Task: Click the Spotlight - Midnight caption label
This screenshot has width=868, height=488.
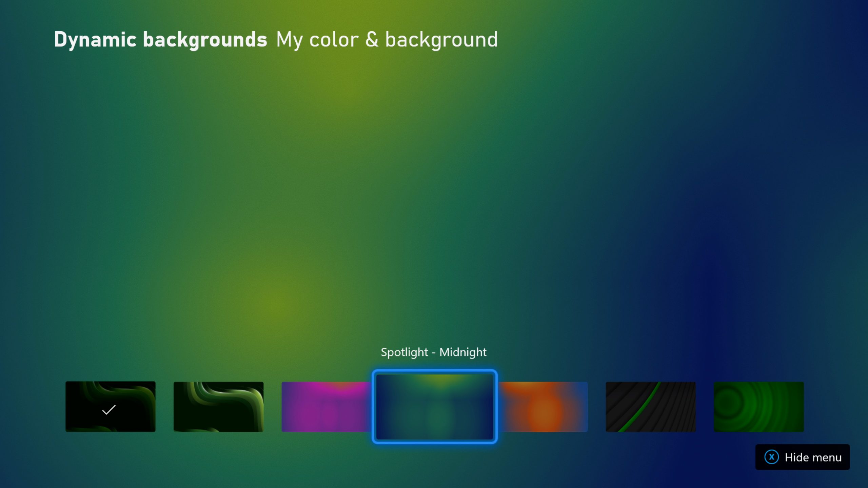Action: (433, 352)
